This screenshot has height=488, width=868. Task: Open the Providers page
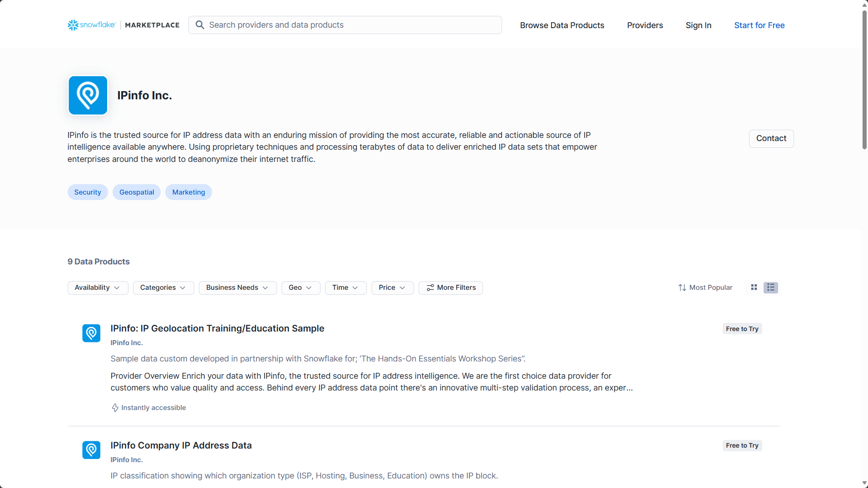point(645,25)
